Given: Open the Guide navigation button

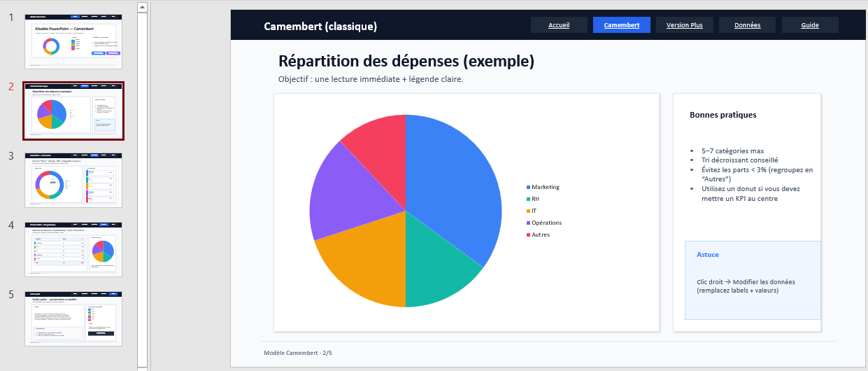Looking at the screenshot, I should click(x=809, y=25).
